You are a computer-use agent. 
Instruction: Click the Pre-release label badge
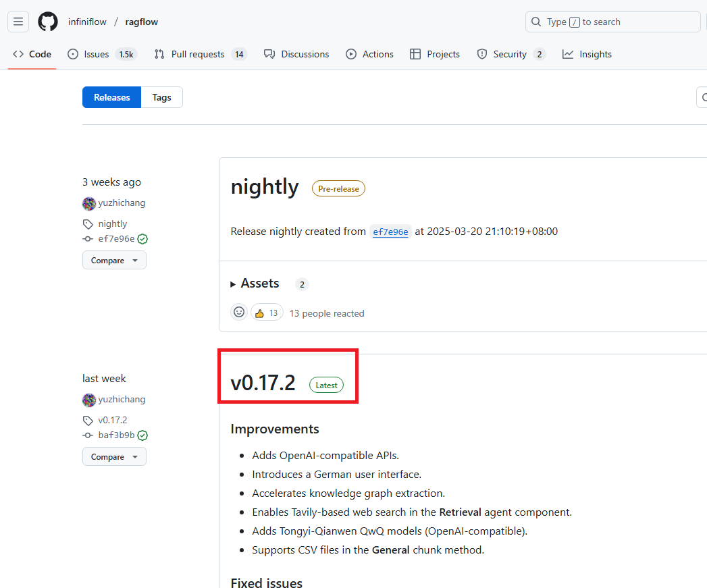coord(338,189)
